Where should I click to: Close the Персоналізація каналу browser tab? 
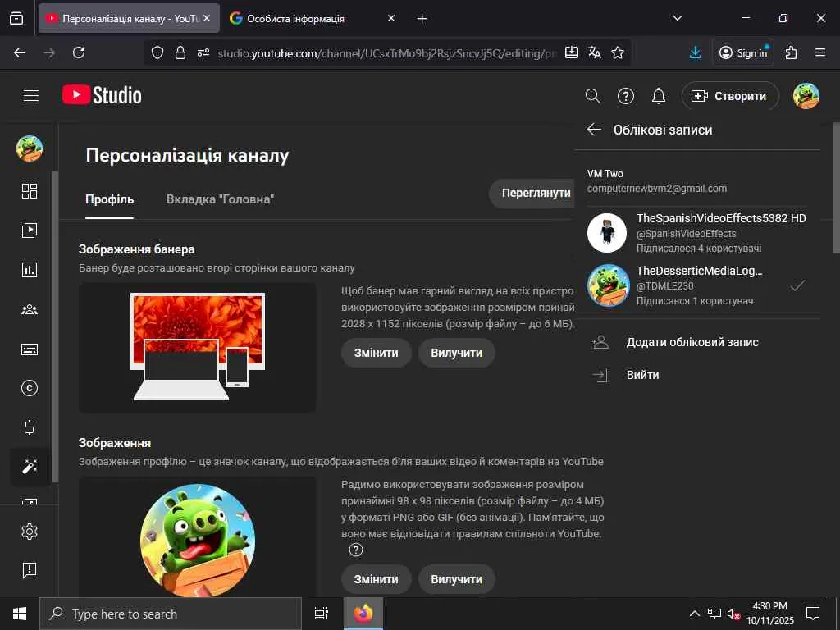pos(207,18)
